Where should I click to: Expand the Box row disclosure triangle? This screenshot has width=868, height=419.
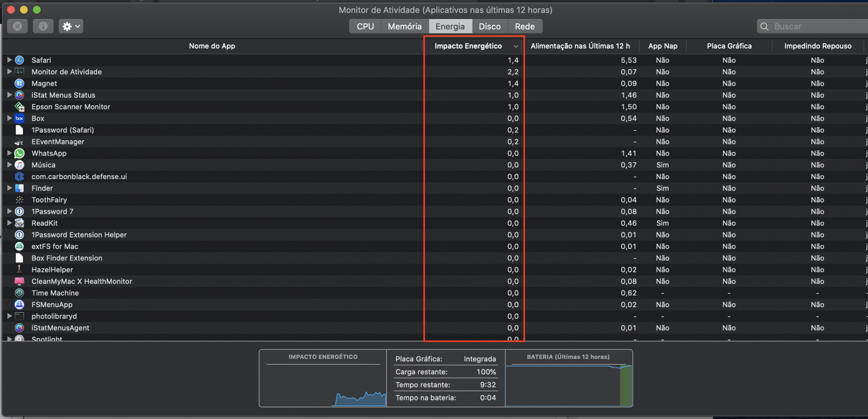click(9, 118)
